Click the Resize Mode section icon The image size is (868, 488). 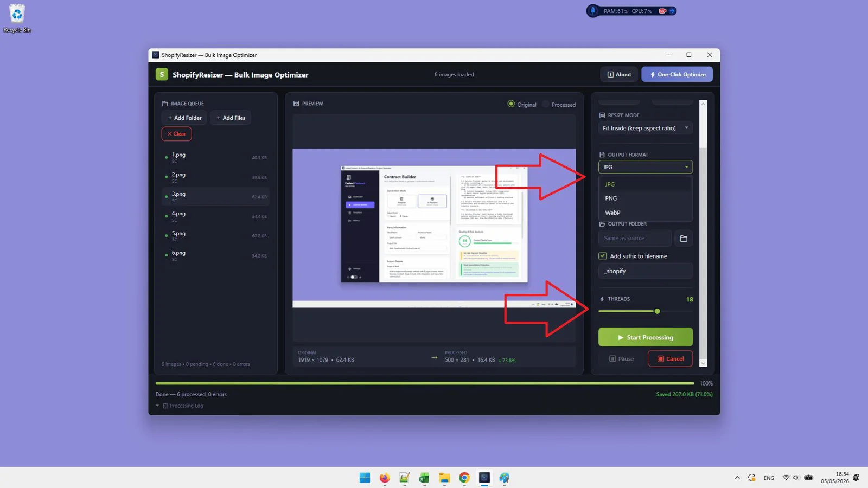point(602,115)
